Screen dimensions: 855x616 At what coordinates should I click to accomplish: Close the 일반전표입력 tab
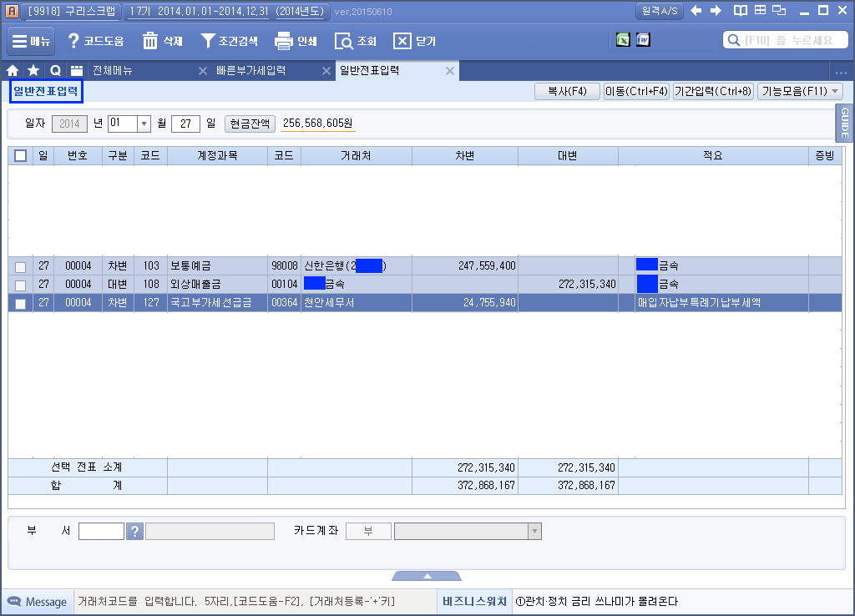450,71
